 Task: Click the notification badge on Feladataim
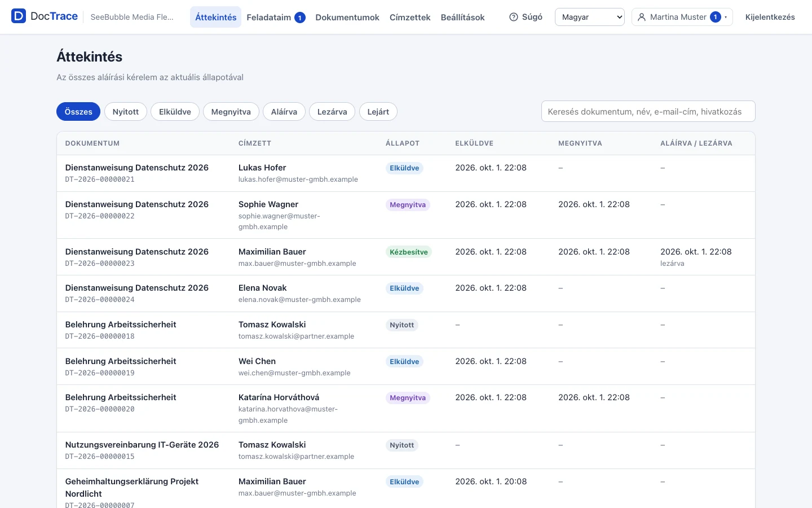click(300, 17)
